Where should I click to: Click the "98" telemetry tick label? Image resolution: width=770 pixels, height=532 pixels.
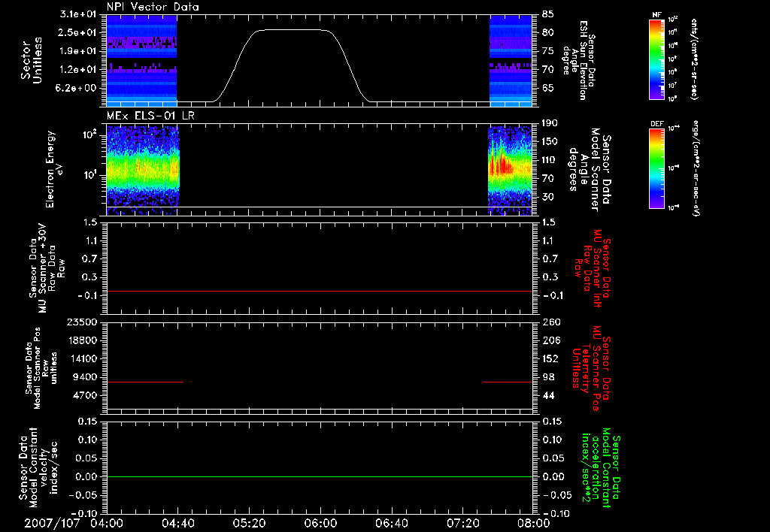tap(547, 377)
